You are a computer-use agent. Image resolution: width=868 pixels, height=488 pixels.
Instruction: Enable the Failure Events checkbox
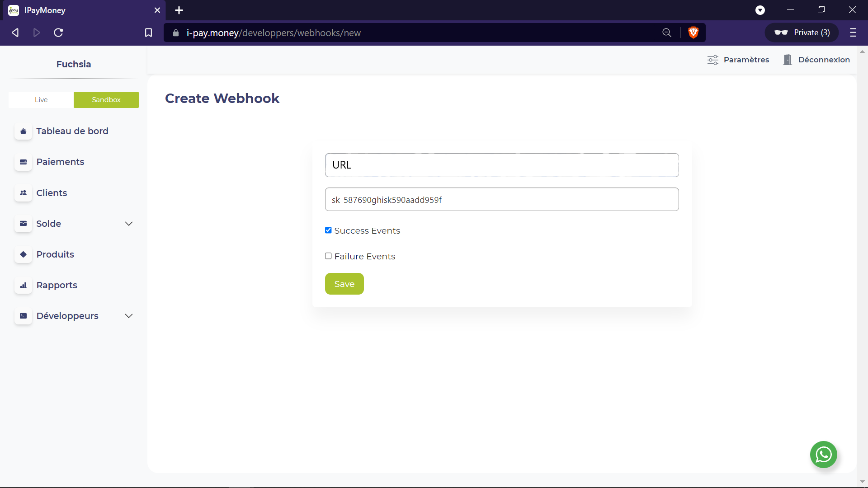pyautogui.click(x=328, y=256)
